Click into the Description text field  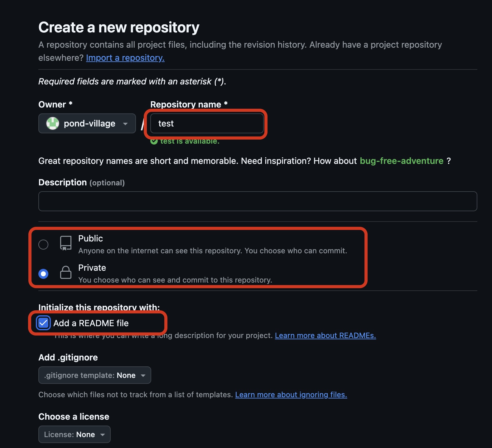[258, 201]
